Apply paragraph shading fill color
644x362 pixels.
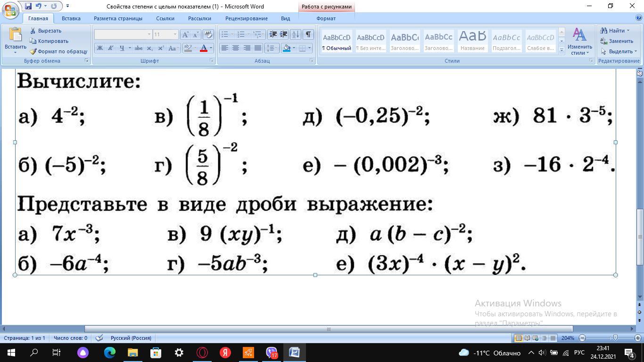286,48
